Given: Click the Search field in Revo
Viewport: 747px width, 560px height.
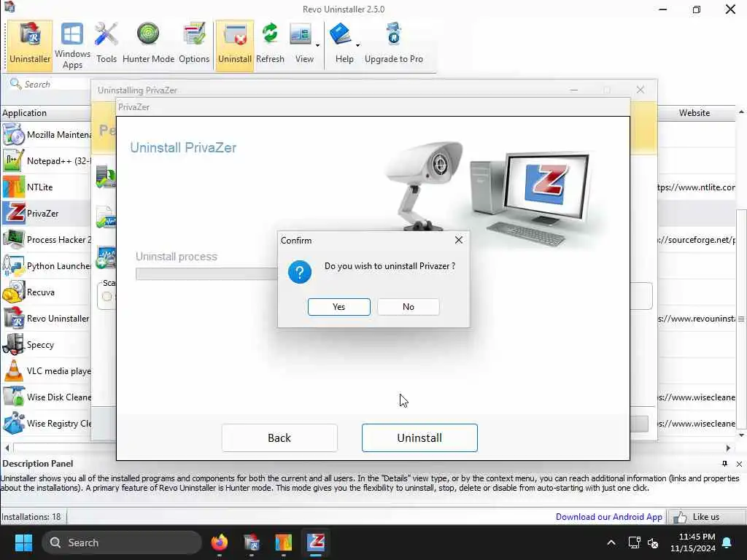Looking at the screenshot, I should click(x=50, y=85).
